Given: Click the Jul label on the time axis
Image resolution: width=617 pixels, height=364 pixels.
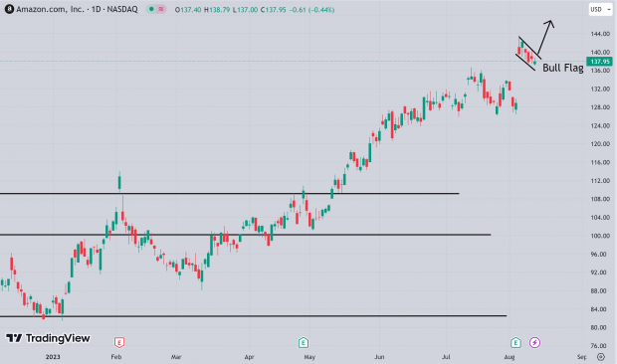Looking at the screenshot, I should point(446,357).
